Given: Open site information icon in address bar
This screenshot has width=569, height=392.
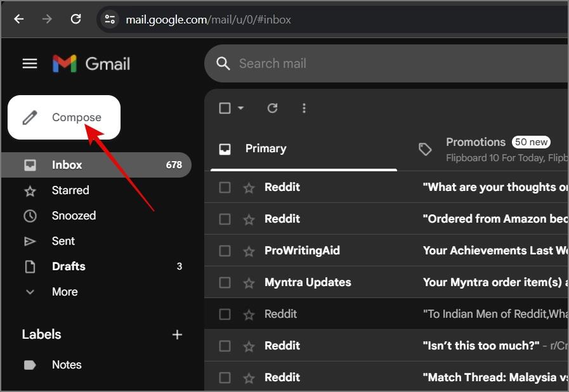Looking at the screenshot, I should 110,19.
